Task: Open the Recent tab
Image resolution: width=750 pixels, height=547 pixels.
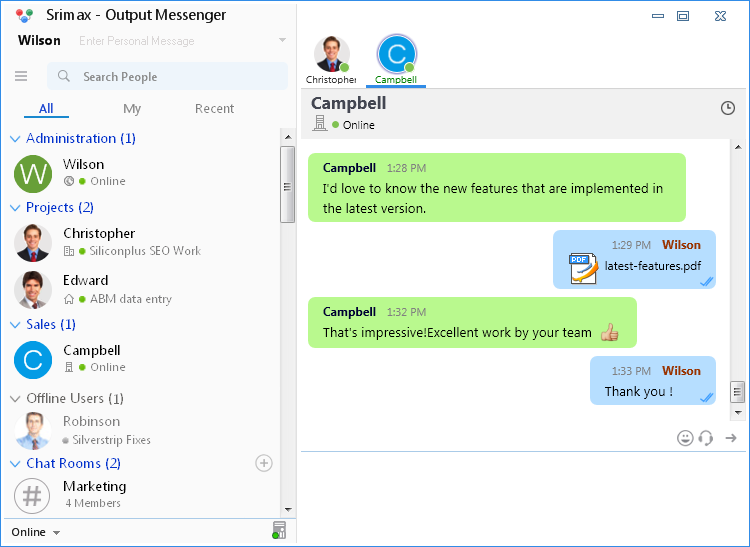Action: [214, 109]
